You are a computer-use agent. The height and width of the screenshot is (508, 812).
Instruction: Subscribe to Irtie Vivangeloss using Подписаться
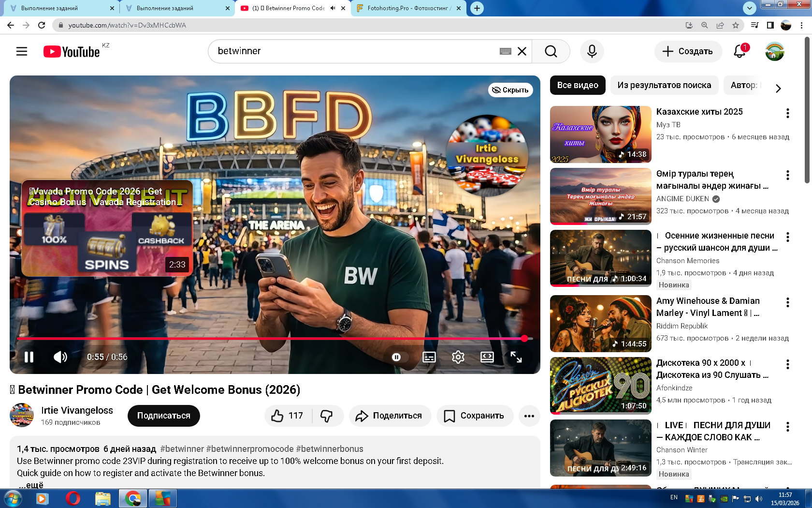pyautogui.click(x=163, y=416)
